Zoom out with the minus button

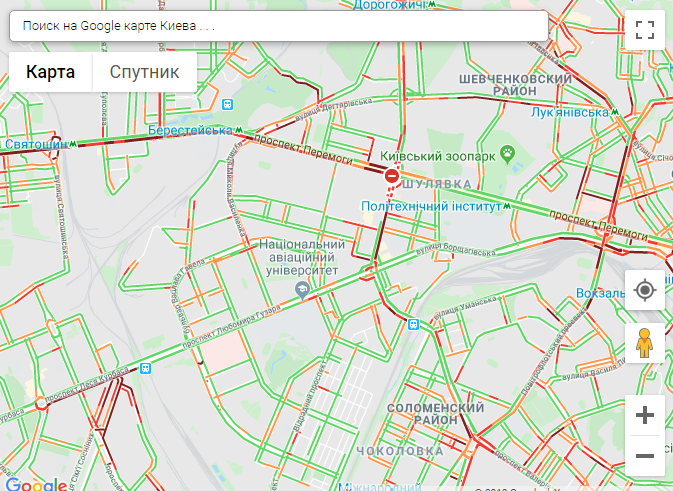[645, 455]
